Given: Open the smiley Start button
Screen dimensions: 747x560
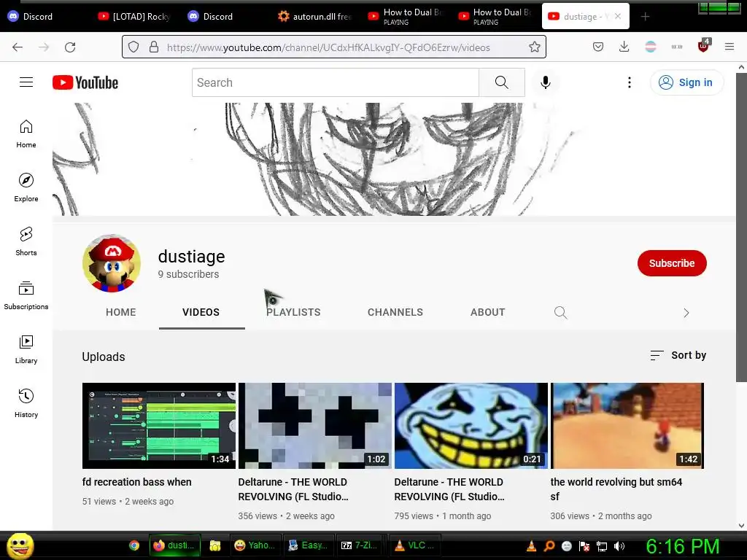Looking at the screenshot, I should pyautogui.click(x=20, y=545).
